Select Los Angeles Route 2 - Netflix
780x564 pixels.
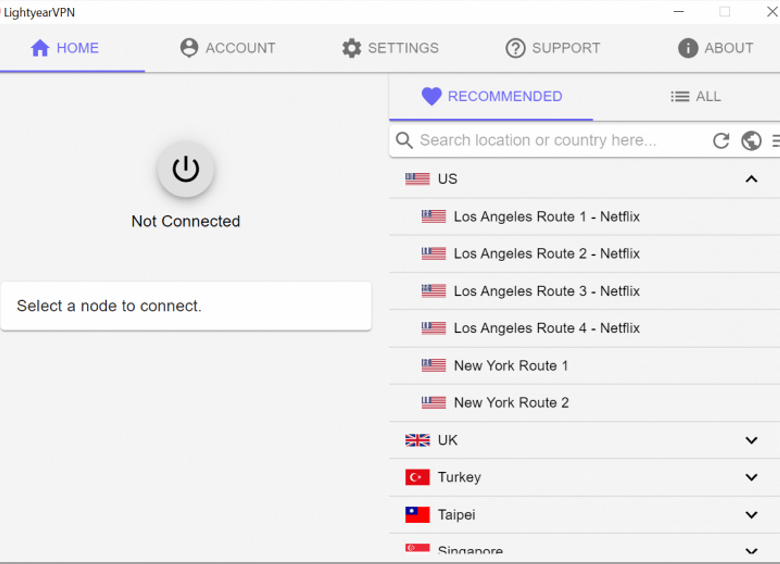point(585,254)
